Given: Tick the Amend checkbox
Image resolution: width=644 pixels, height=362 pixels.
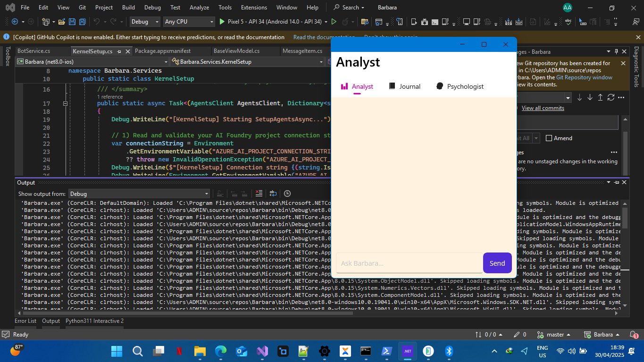Looking at the screenshot, I should coord(549,138).
